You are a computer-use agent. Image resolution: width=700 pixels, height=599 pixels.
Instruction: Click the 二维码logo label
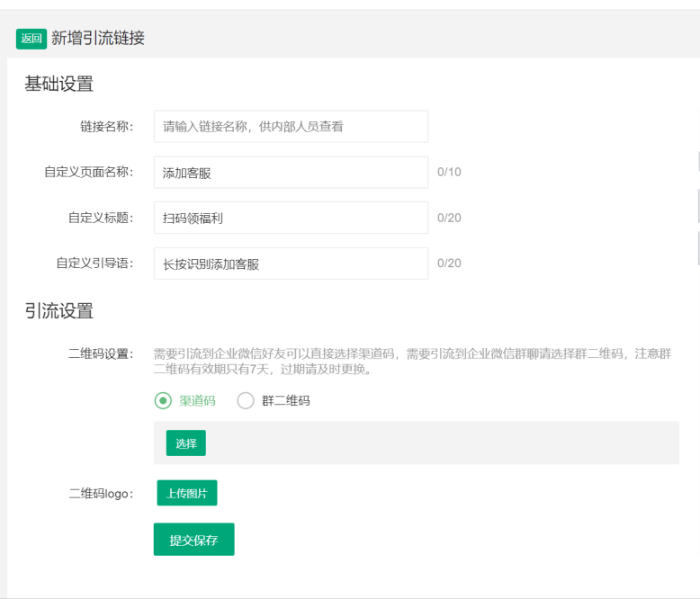101,494
